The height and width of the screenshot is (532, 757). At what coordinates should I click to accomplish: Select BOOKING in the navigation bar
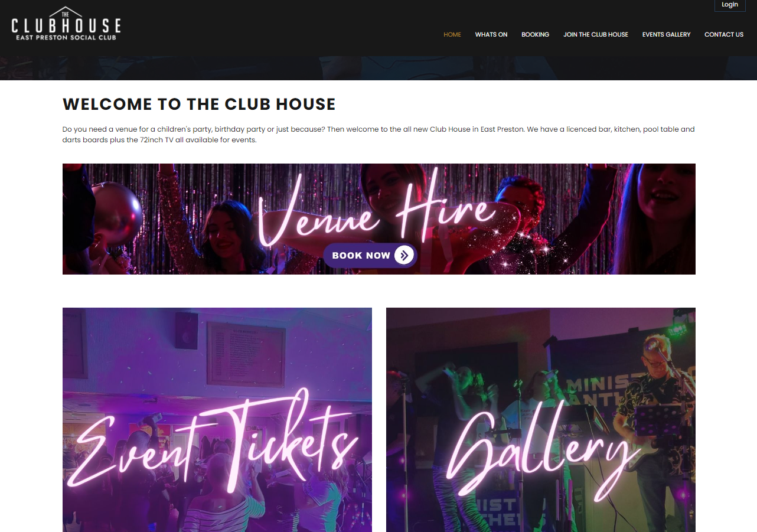click(536, 34)
